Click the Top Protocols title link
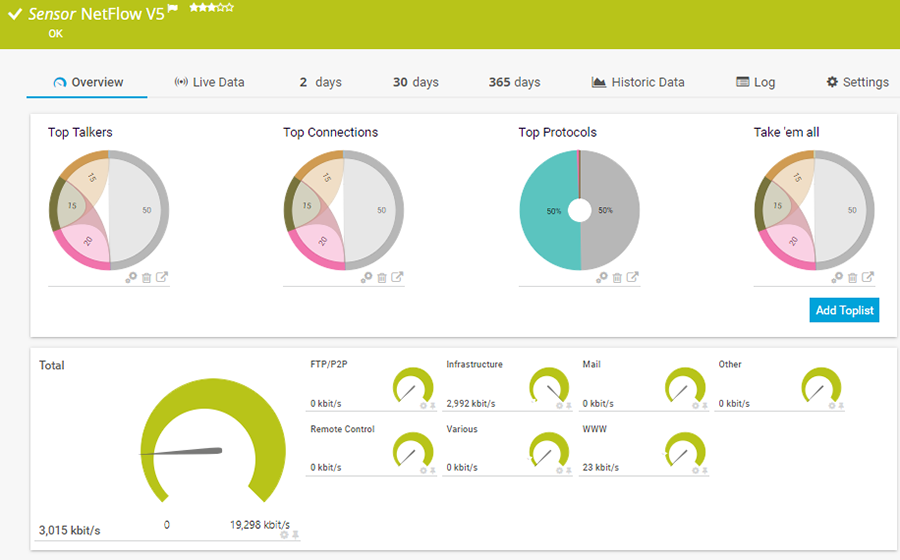This screenshot has height=560, width=900. tap(557, 132)
